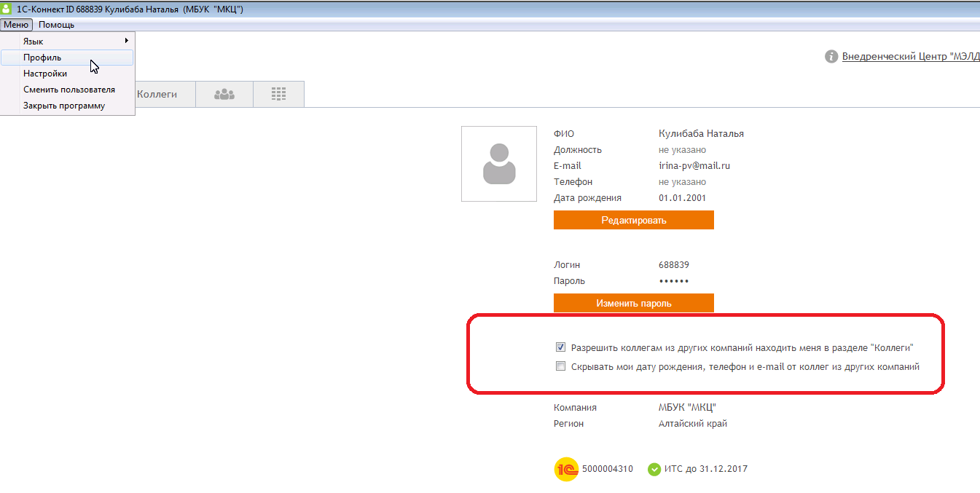Click the ИТС до 31.12.2017 text
The image size is (980, 493).
706,469
